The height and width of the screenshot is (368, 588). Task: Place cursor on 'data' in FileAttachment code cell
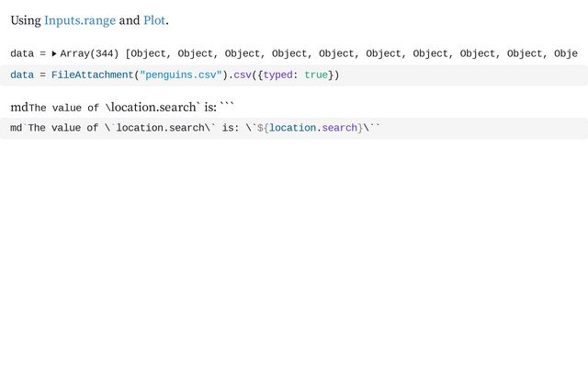tap(21, 75)
